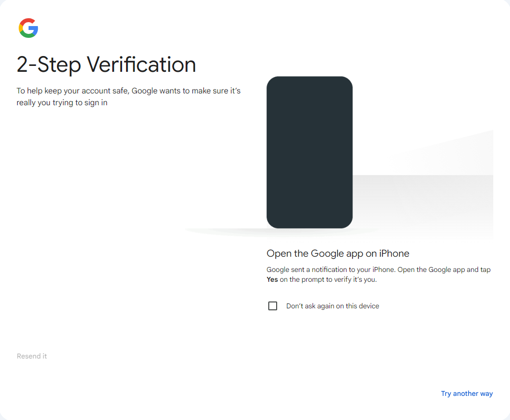510x420 pixels.
Task: Choose Try another way
Action: pyautogui.click(x=467, y=393)
